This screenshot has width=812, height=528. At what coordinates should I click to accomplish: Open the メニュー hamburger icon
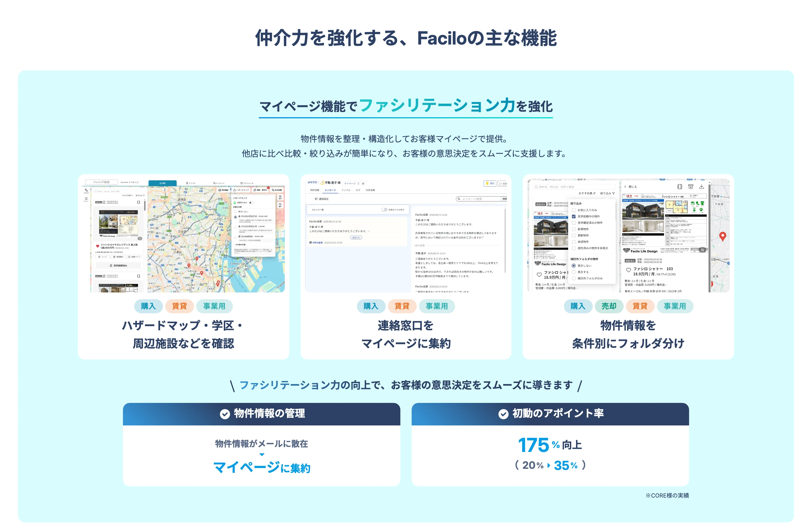point(86,199)
